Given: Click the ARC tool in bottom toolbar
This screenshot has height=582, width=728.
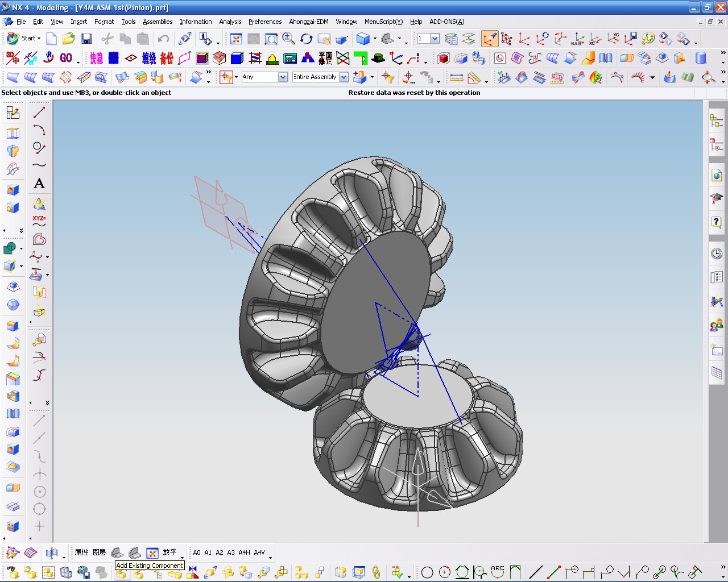Looking at the screenshot, I should (x=498, y=572).
